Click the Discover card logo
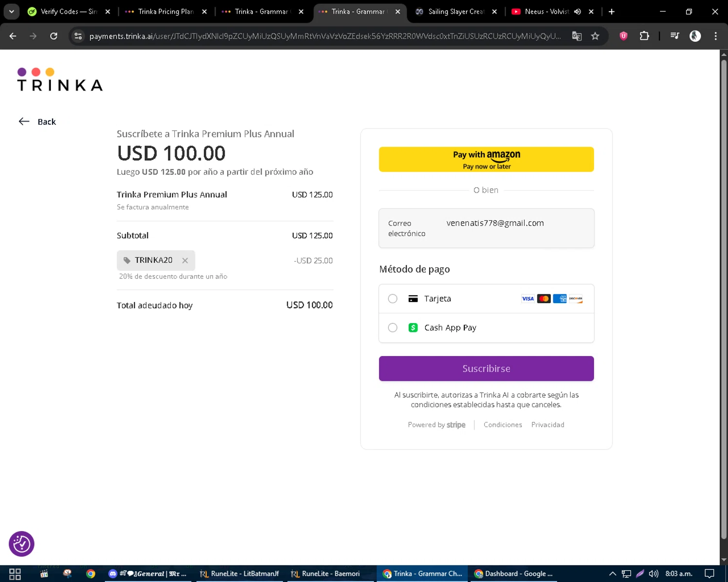This screenshot has height=582, width=728. point(576,299)
